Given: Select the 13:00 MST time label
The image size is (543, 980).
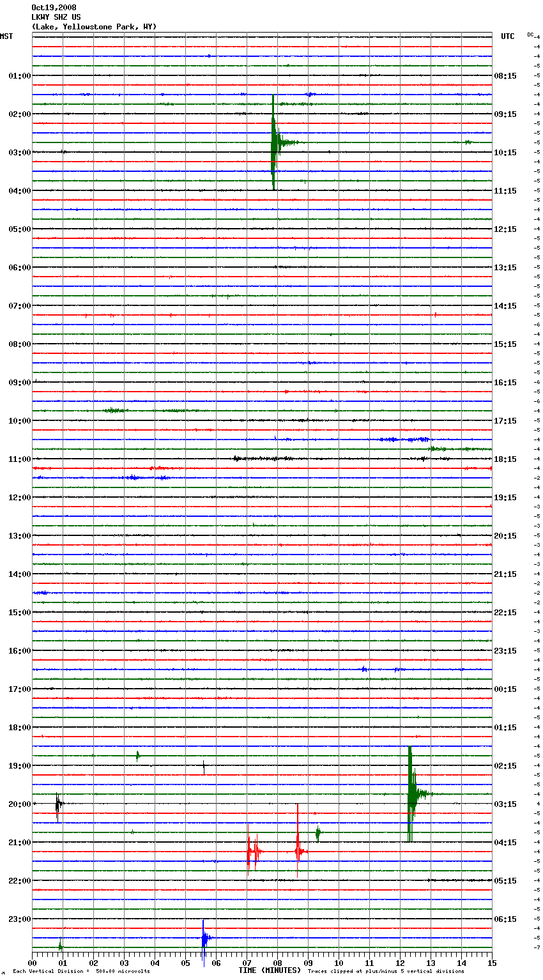Looking at the screenshot, I should coord(20,536).
